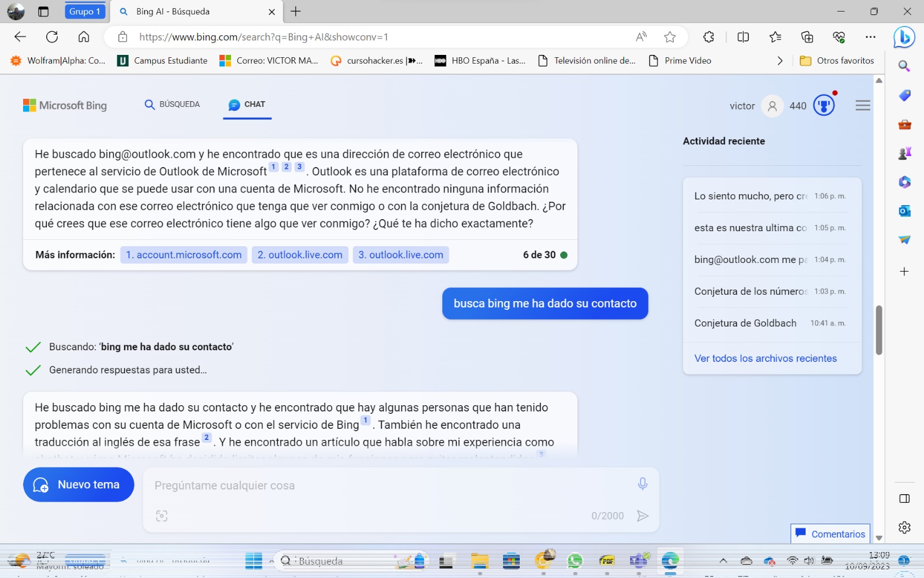Open the Comentarios feedback button
924x578 pixels.
click(830, 533)
